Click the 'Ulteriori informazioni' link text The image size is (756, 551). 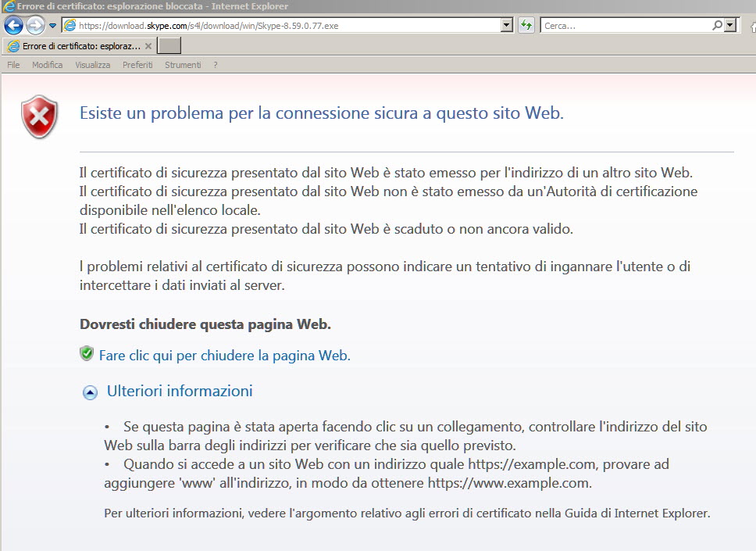[x=180, y=391]
